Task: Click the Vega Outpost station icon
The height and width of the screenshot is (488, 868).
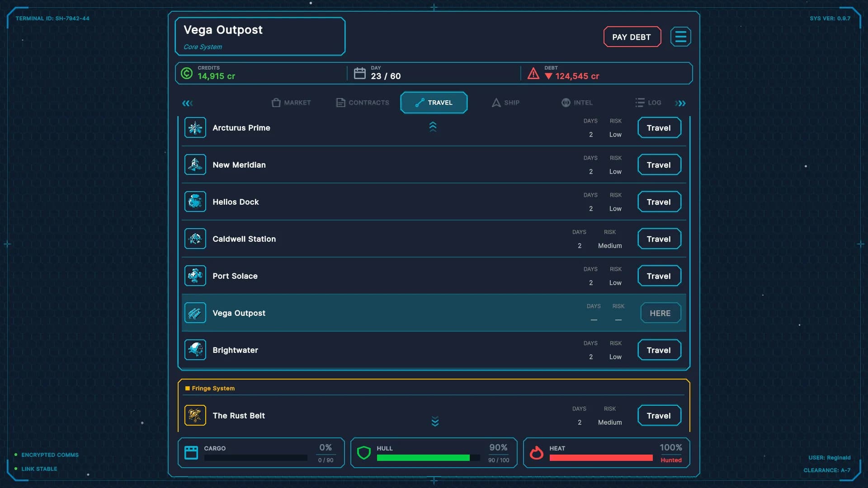Action: (195, 313)
